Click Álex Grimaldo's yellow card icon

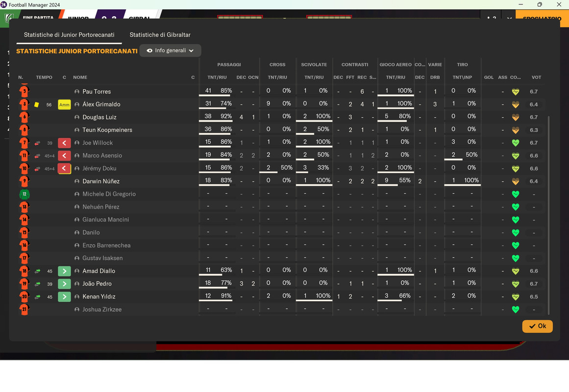coord(37,104)
